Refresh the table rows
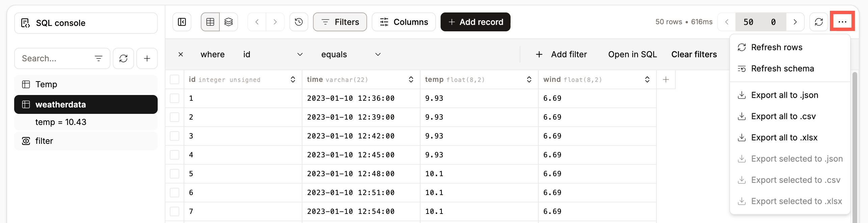This screenshot has width=868, height=223. (819, 22)
